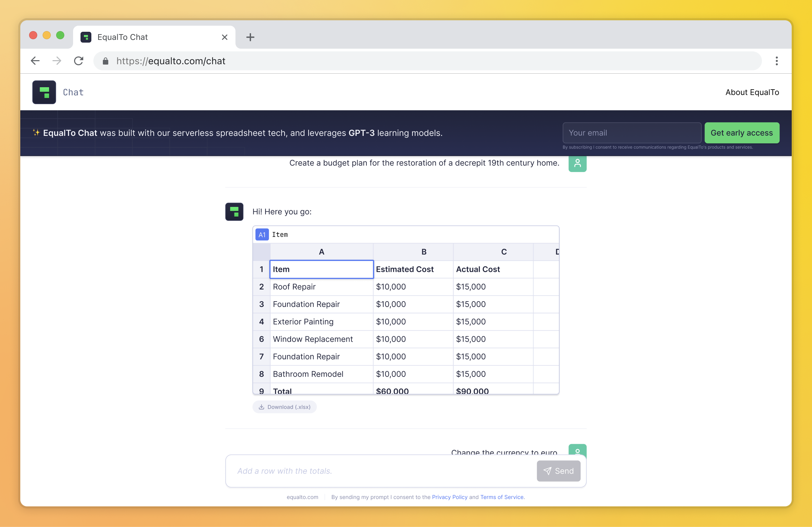
Task: Select row 1 header in the spreadsheet
Action: 261,269
